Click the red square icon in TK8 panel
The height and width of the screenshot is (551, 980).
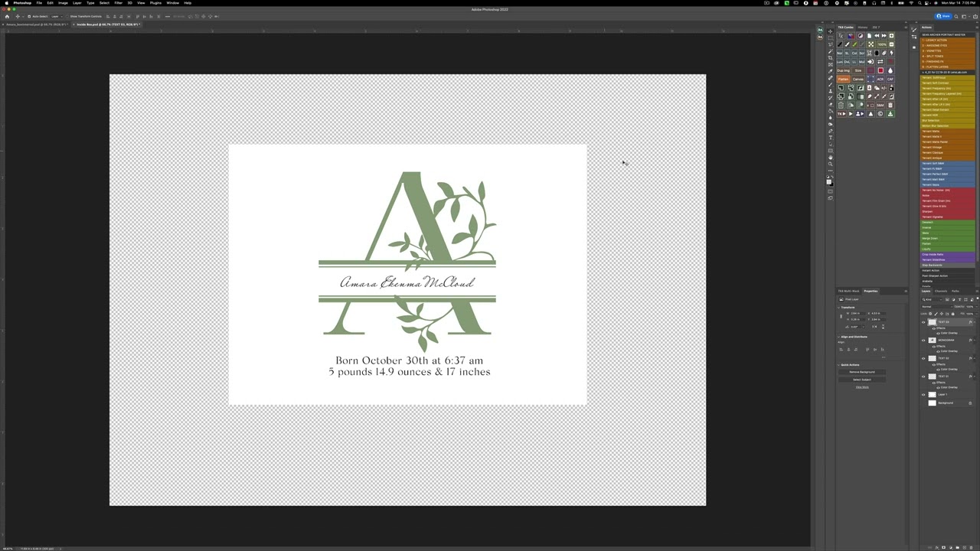[x=880, y=70]
